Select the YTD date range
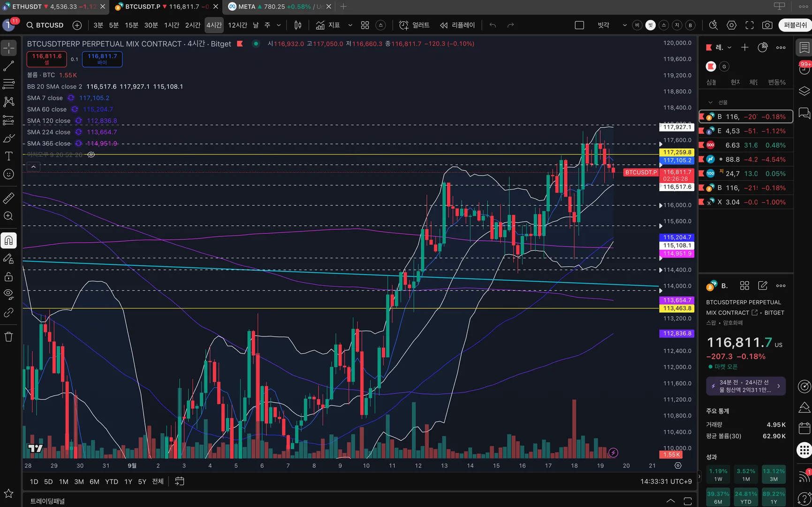The image size is (812, 507). click(112, 482)
